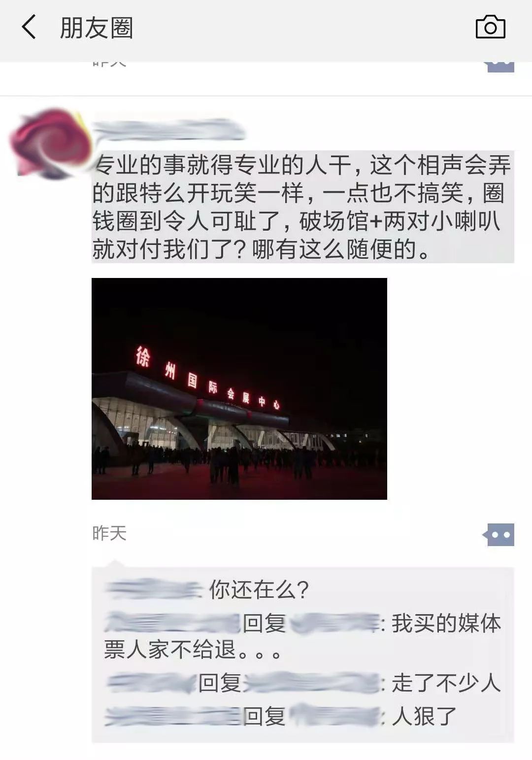Open the blurred commenter name on 走了不少人 row
Viewport: 532px width, 760px height.
(151, 683)
